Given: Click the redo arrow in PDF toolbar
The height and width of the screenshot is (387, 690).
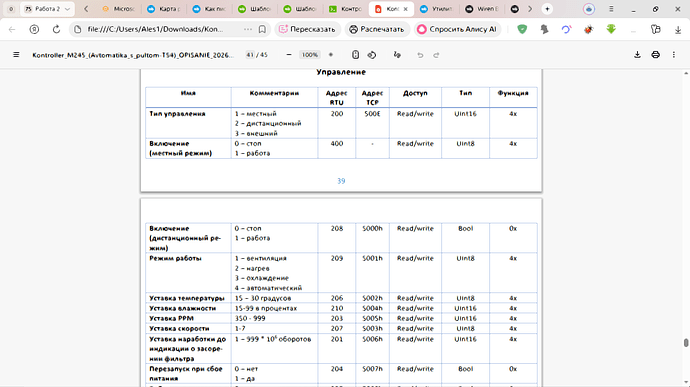Looking at the screenshot, I should point(436,55).
